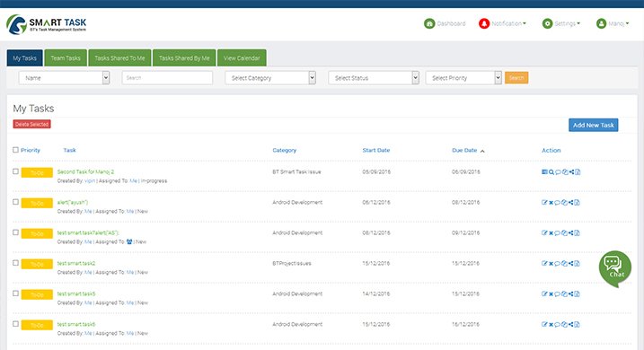Viewport: 644px width, 350px height.
Task: Click the yellow ToDo badge of test smart task6
Action: coord(37,325)
